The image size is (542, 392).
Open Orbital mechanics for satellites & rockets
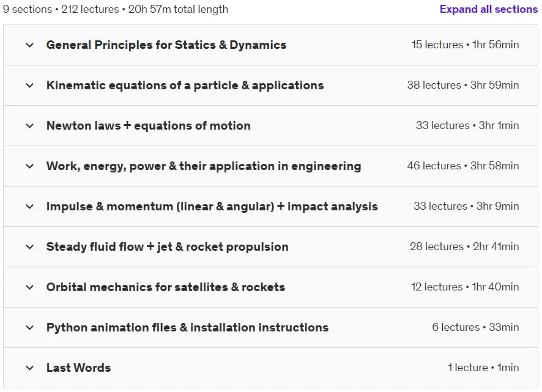tap(166, 287)
